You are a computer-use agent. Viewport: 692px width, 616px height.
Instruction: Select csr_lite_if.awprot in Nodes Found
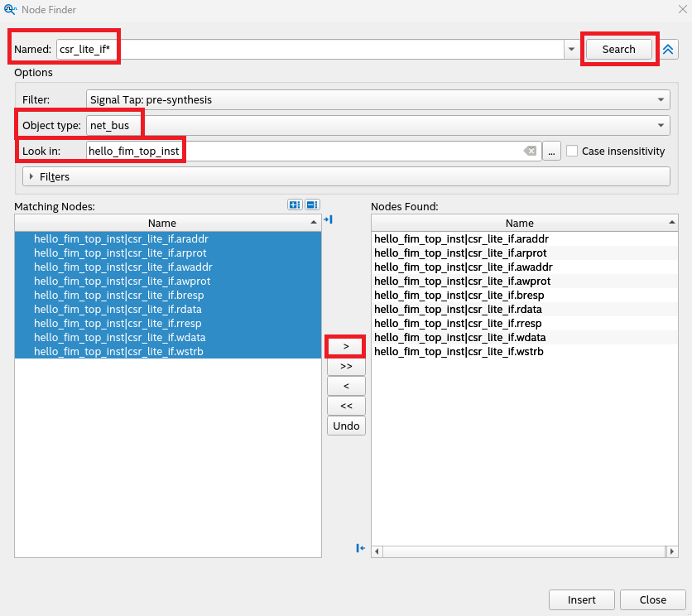(524, 282)
